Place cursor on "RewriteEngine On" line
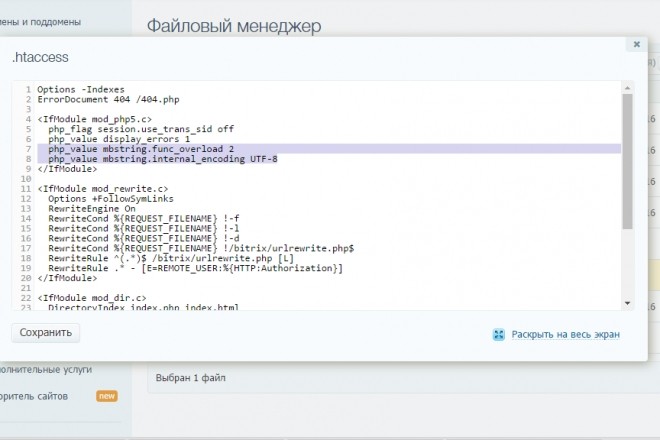Viewport: 660px width, 440px height. pos(92,208)
